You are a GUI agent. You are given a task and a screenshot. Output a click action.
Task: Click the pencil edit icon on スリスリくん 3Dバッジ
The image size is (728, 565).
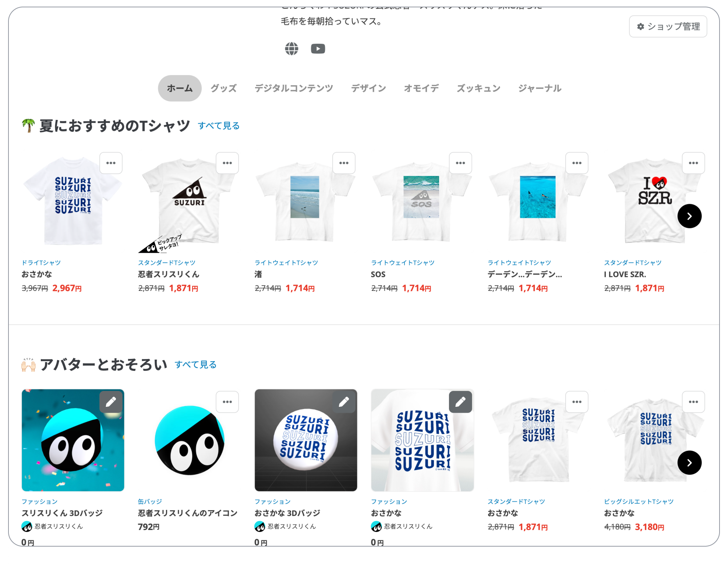coord(111,402)
